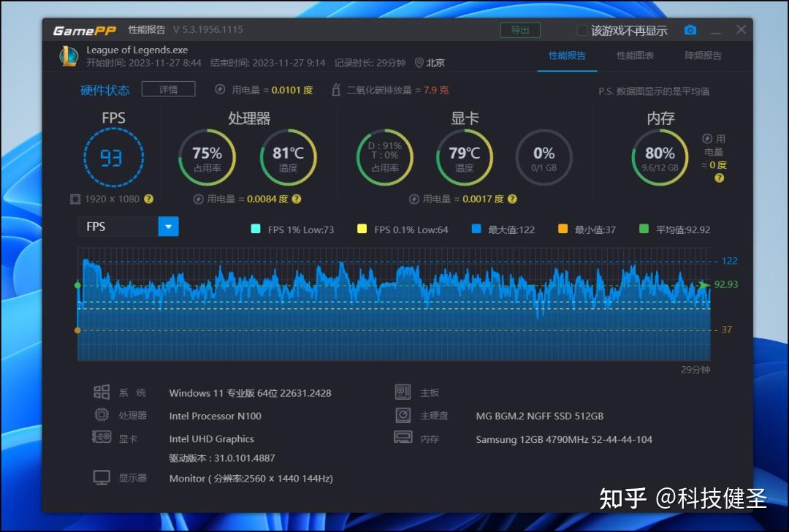789x532 pixels.
Task: Click the memory stick icon beside 内存 row
Action: [x=403, y=438]
